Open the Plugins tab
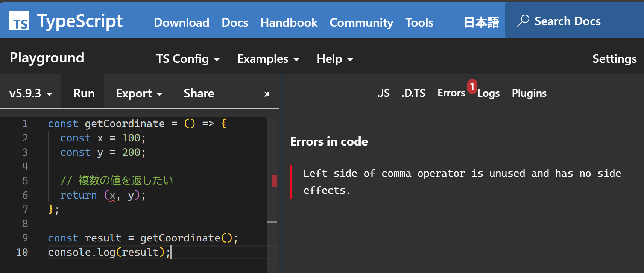 529,93
